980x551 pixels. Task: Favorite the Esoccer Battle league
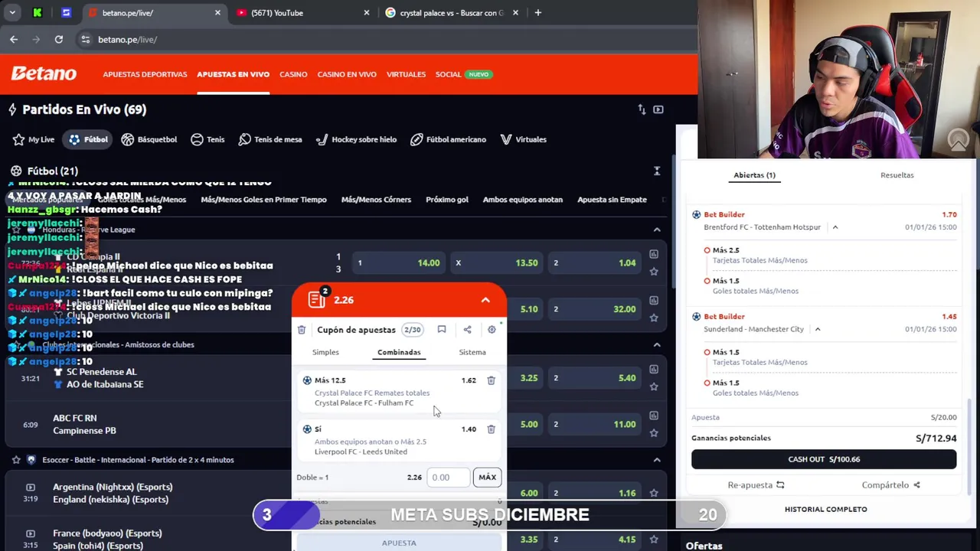tap(16, 460)
